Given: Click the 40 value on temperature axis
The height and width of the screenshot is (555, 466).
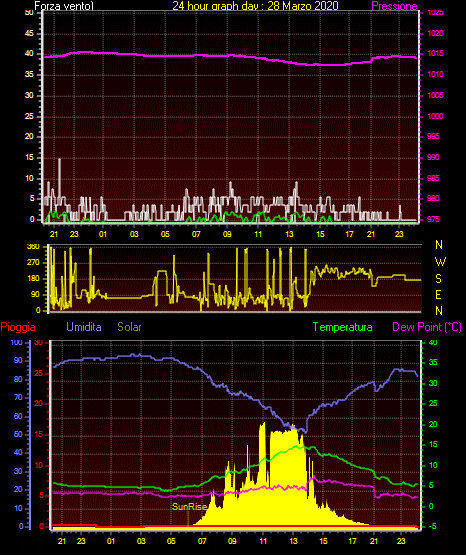Looking at the screenshot, I should click(x=433, y=343).
